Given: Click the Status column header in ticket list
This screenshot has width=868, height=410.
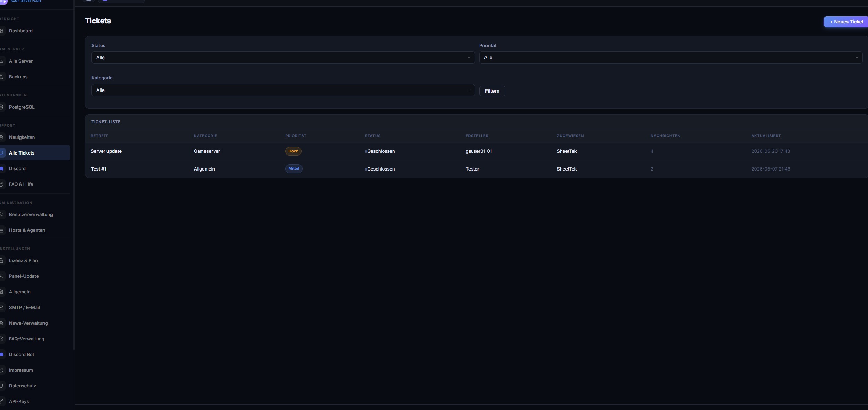Looking at the screenshot, I should point(372,136).
